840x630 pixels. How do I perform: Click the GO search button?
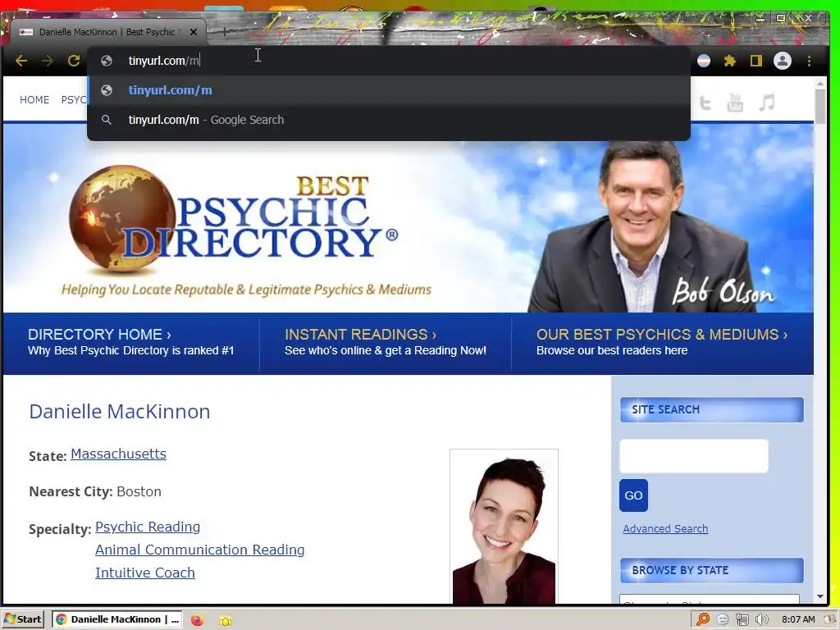click(633, 495)
